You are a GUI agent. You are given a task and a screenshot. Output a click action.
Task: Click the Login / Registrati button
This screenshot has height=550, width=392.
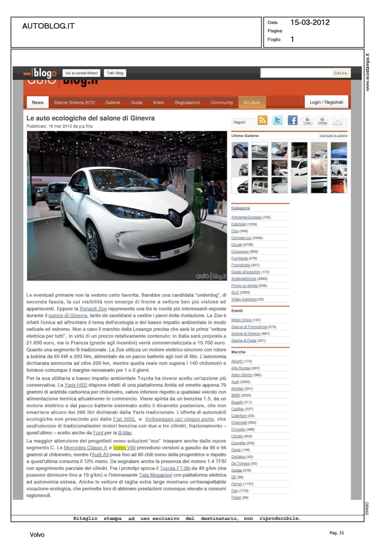pyautogui.click(x=326, y=102)
